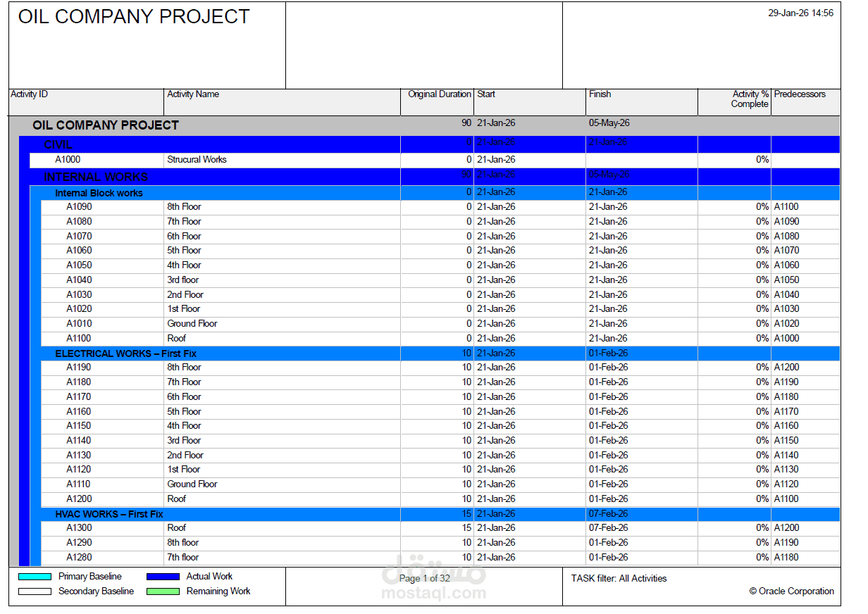Image resolution: width=868 pixels, height=614 pixels.
Task: Select the Internal Block works group row
Action: click(x=435, y=193)
